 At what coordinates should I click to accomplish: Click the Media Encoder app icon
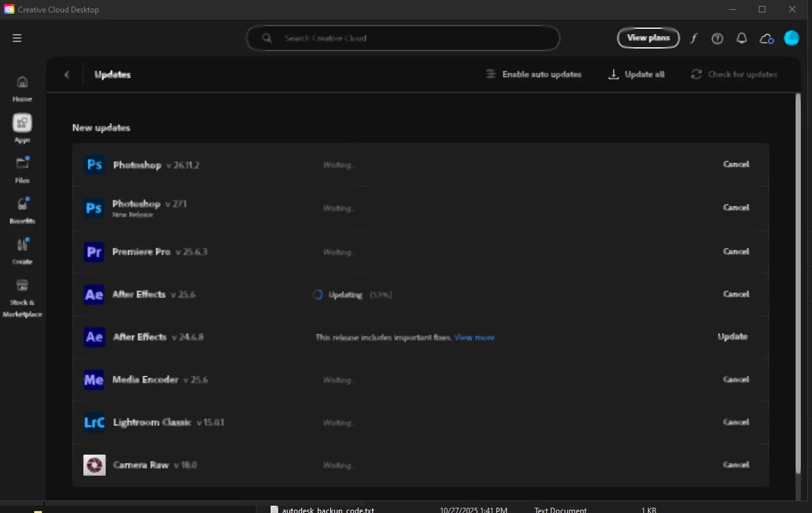(95, 380)
